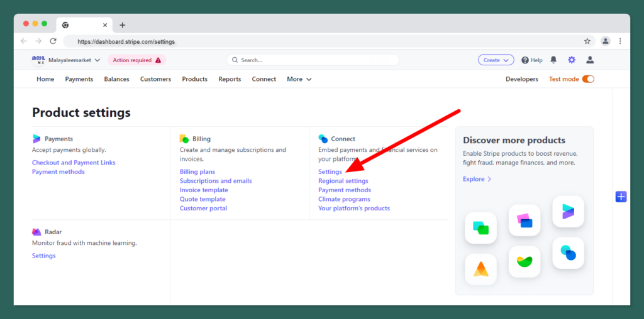
Task: Click the red Action required warning badge
Action: pyautogui.click(x=136, y=60)
